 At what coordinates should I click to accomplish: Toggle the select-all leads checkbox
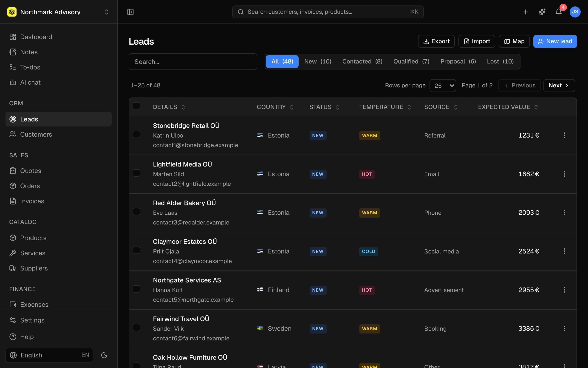click(x=137, y=106)
